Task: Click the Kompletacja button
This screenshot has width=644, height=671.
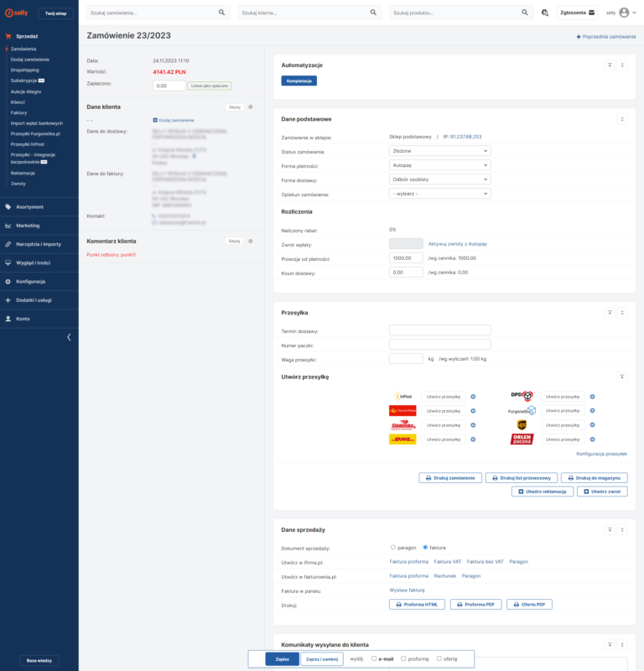Action: [299, 81]
